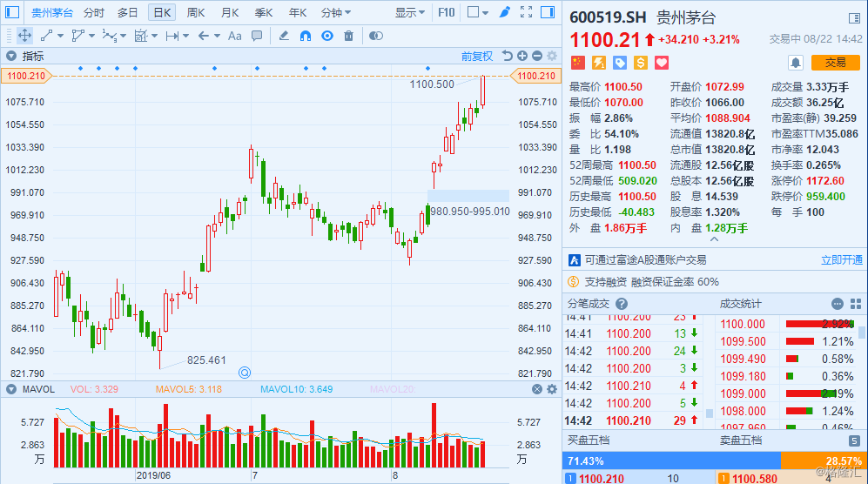Toggle the overlapping circles switch
This screenshot has height=484, width=868.
376,36
